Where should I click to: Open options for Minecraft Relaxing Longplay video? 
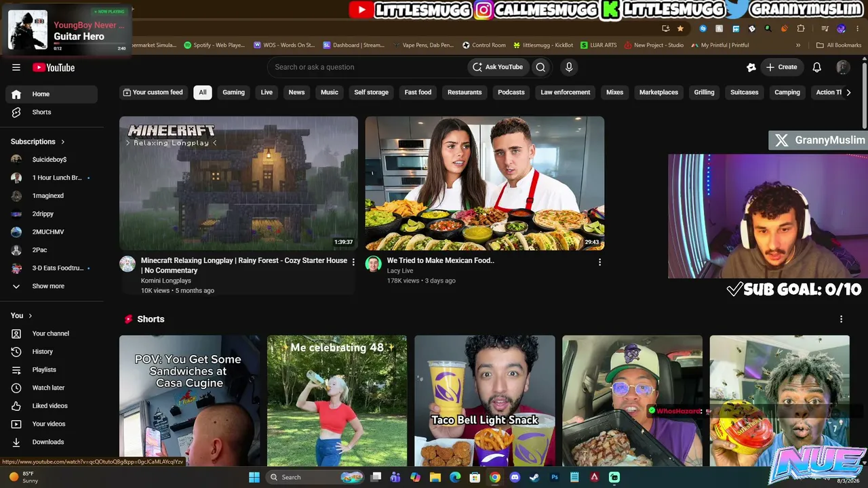tap(353, 262)
